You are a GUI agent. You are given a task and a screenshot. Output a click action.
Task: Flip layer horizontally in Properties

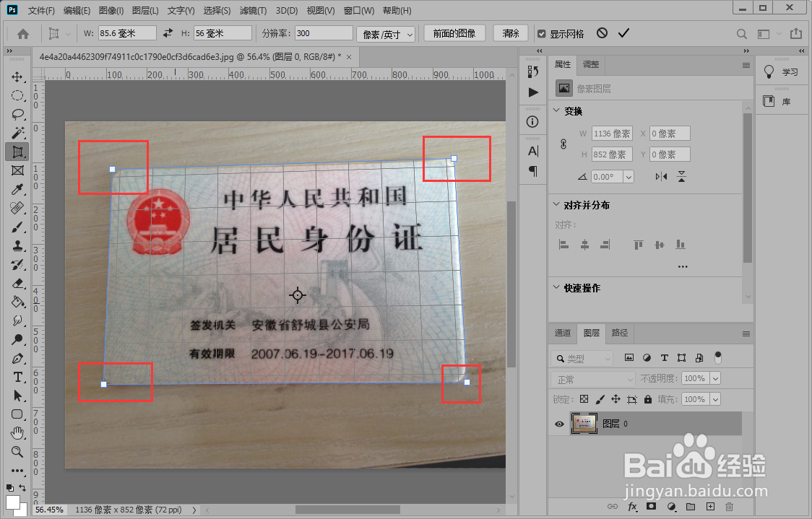pos(661,176)
